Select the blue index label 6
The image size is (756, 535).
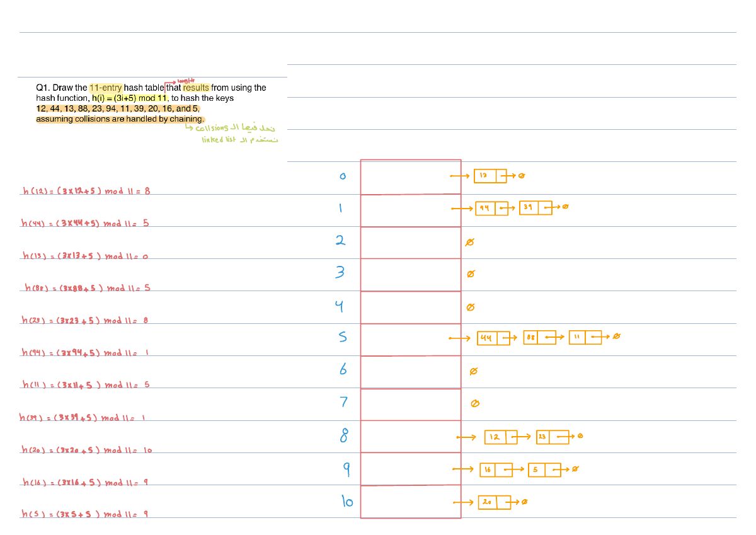click(x=343, y=369)
